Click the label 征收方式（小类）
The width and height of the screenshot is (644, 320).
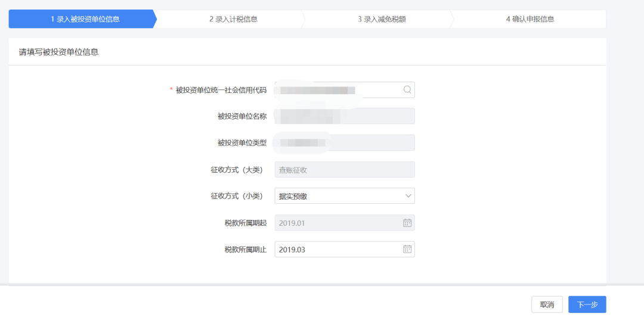tap(237, 196)
